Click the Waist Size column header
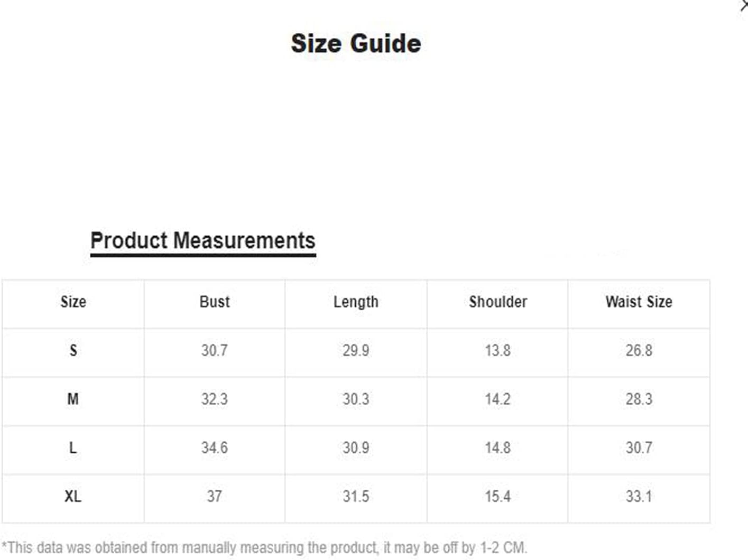Viewport: 748px width, 560px height. [x=639, y=302]
